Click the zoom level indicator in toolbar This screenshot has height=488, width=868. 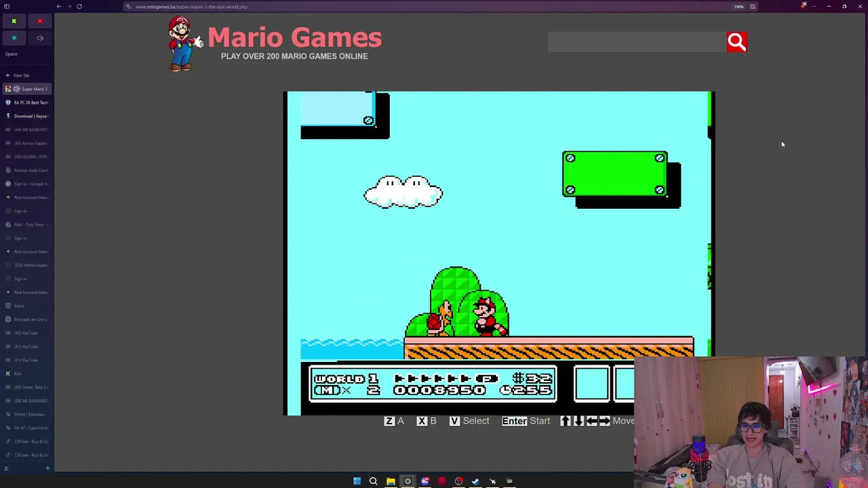pyautogui.click(x=738, y=7)
